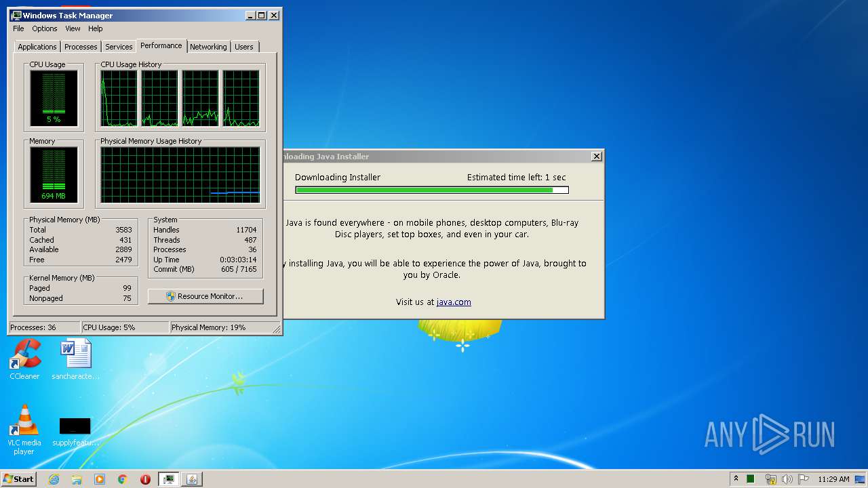Select the sancharacte Word document icon

[75, 359]
